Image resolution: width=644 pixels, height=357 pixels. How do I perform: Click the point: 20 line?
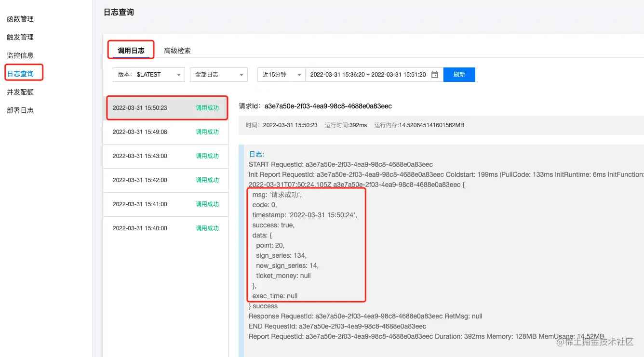[x=270, y=245]
